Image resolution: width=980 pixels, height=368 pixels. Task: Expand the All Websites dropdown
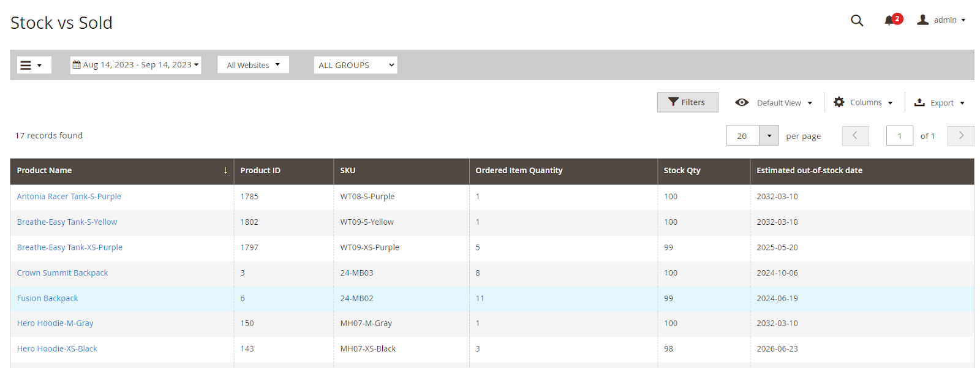(x=253, y=65)
